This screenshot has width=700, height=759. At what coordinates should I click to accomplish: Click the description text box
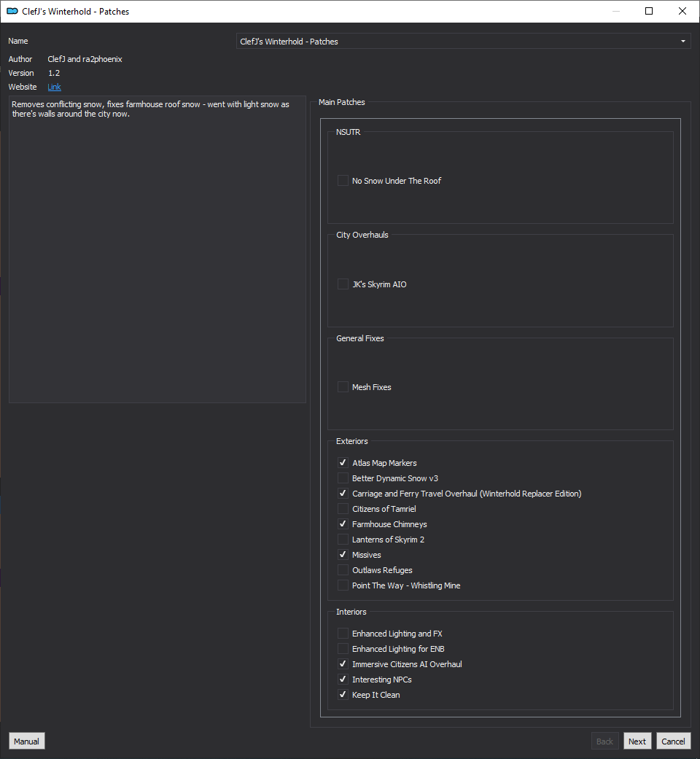[x=157, y=249]
